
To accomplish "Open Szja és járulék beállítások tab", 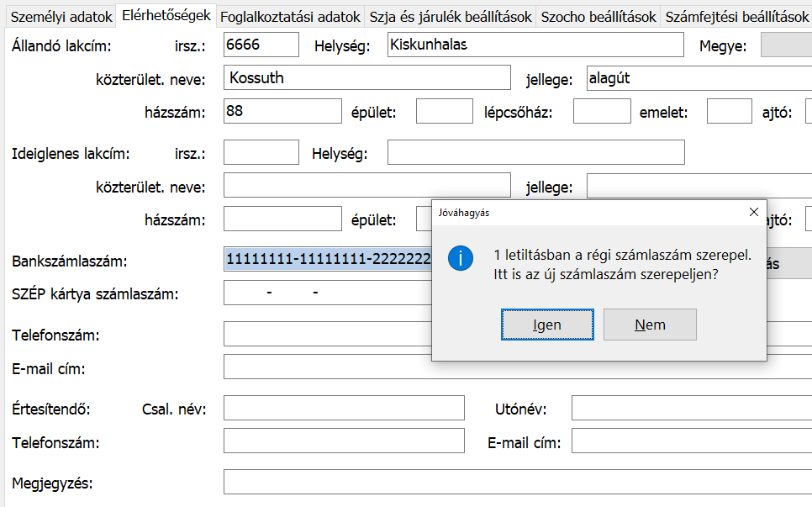I will [x=451, y=17].
